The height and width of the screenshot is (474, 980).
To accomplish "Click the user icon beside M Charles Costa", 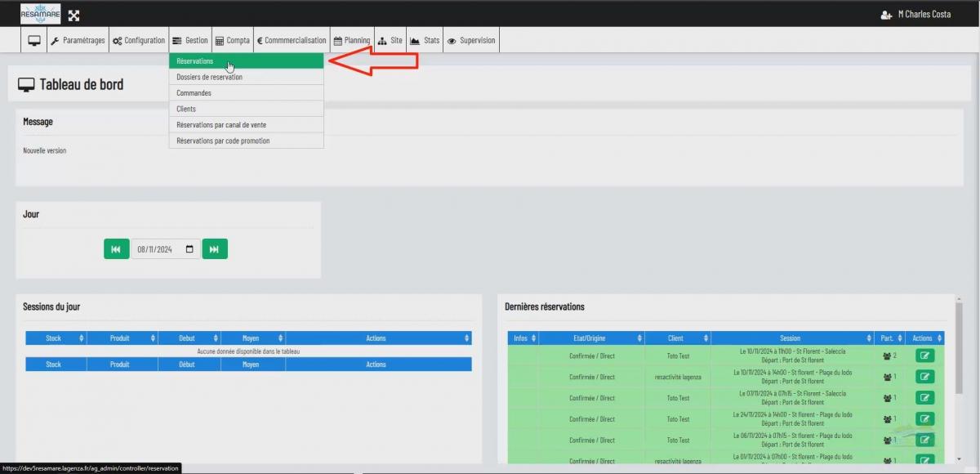I will point(886,15).
